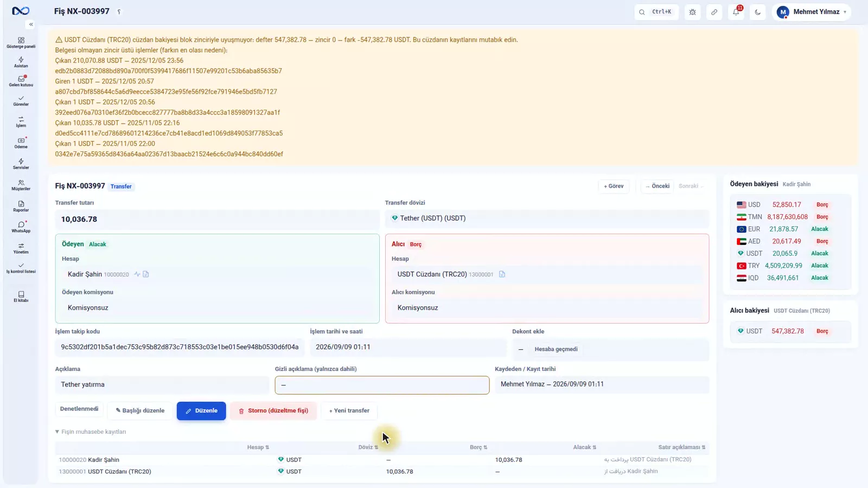The height and width of the screenshot is (488, 868).
Task: Collapse the sidebar with double-chevron button
Action: (31, 24)
